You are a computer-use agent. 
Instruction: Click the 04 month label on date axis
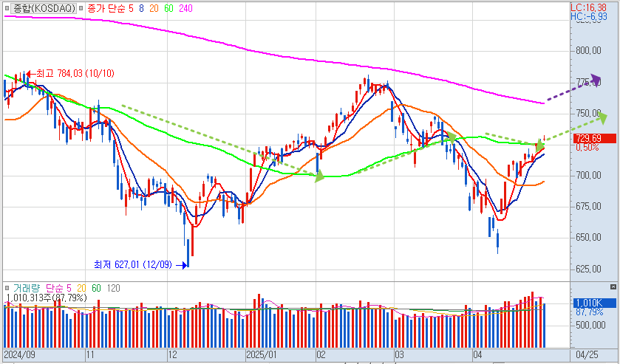click(x=477, y=354)
